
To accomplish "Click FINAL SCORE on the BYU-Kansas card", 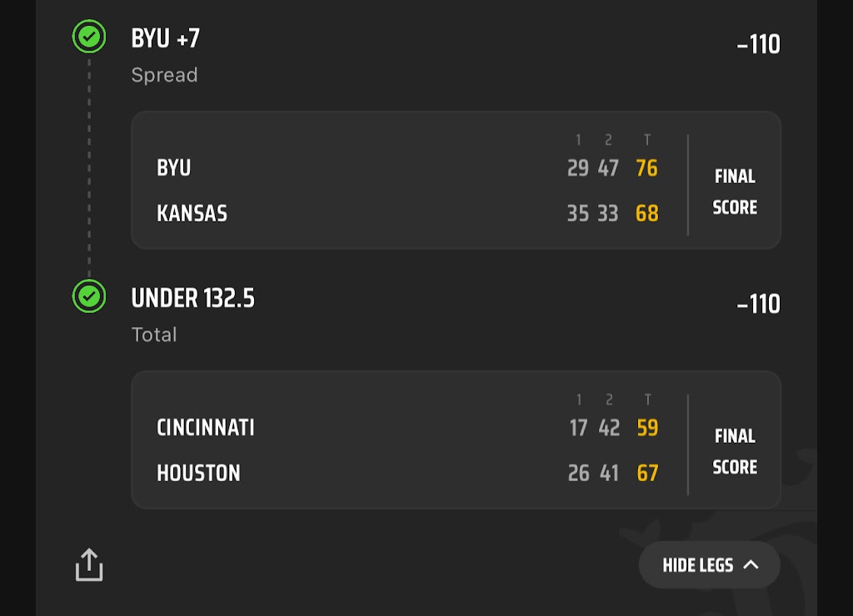I will pyautogui.click(x=734, y=191).
